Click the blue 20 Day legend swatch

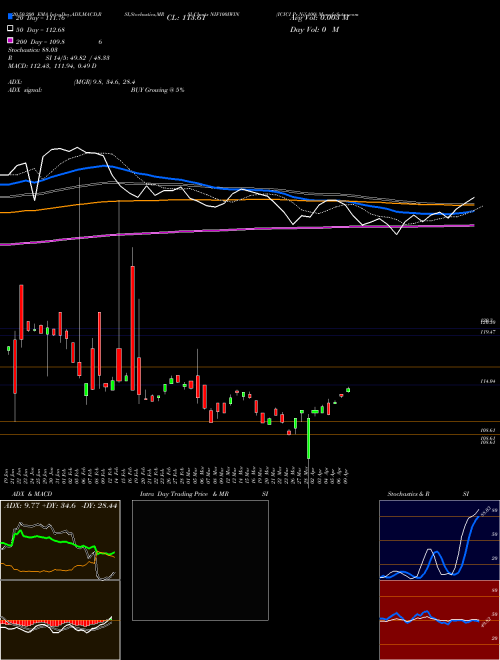pos(10,17)
